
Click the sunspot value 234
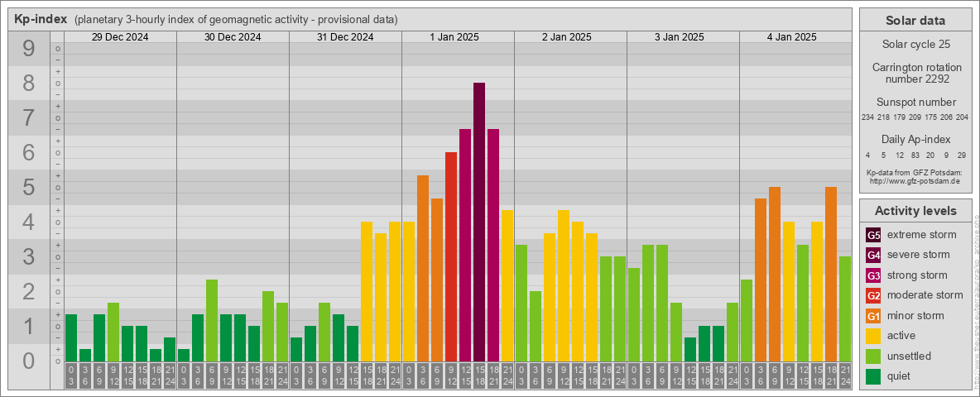(x=867, y=117)
